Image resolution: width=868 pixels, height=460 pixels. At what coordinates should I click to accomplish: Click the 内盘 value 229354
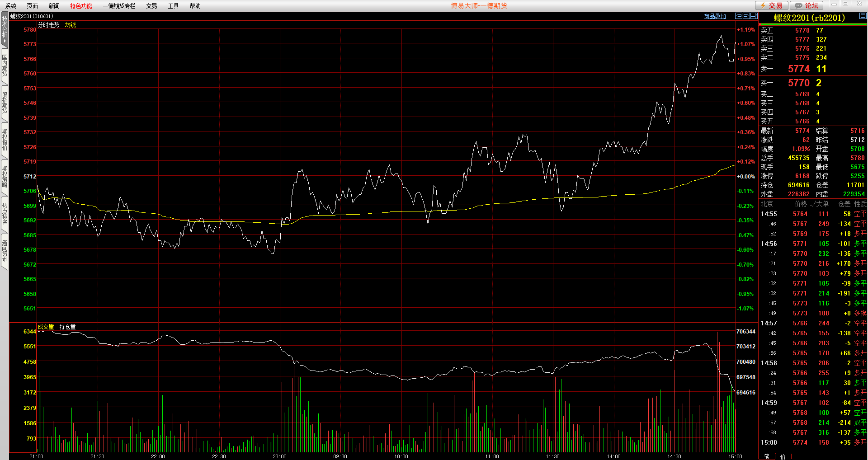854,194
